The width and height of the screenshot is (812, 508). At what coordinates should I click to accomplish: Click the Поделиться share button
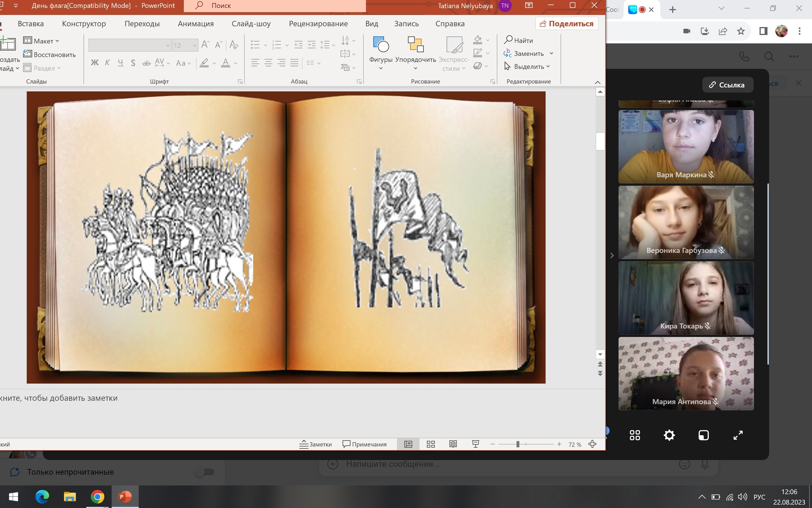(x=567, y=23)
